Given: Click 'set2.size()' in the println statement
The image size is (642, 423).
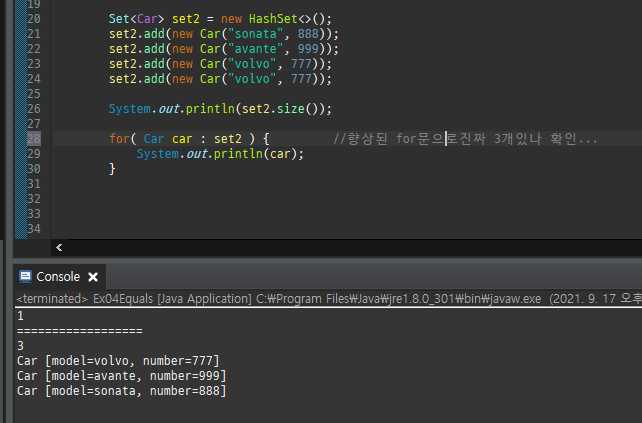Looking at the screenshot, I should pyautogui.click(x=280, y=109).
